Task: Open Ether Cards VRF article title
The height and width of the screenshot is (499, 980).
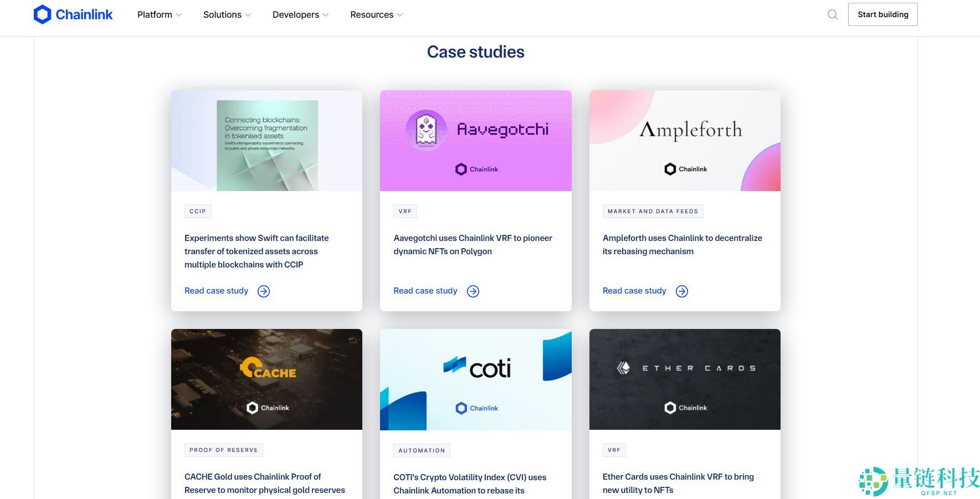Action: click(678, 483)
